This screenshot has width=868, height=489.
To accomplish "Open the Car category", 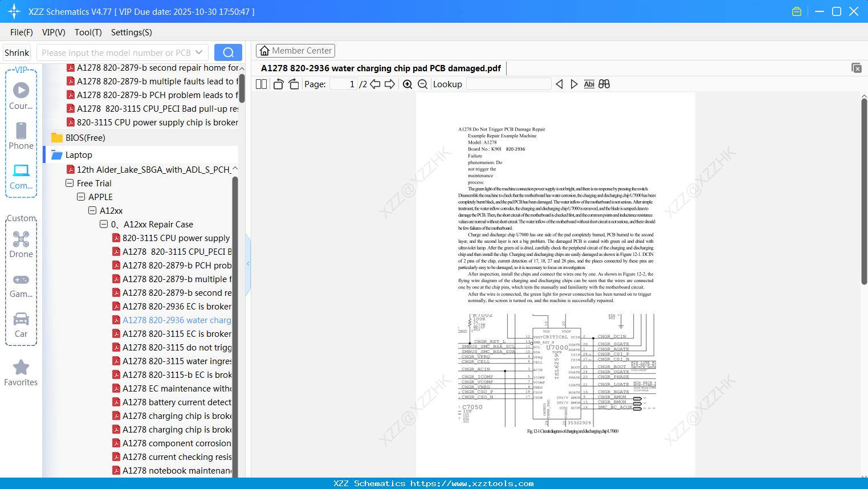I will pyautogui.click(x=21, y=325).
